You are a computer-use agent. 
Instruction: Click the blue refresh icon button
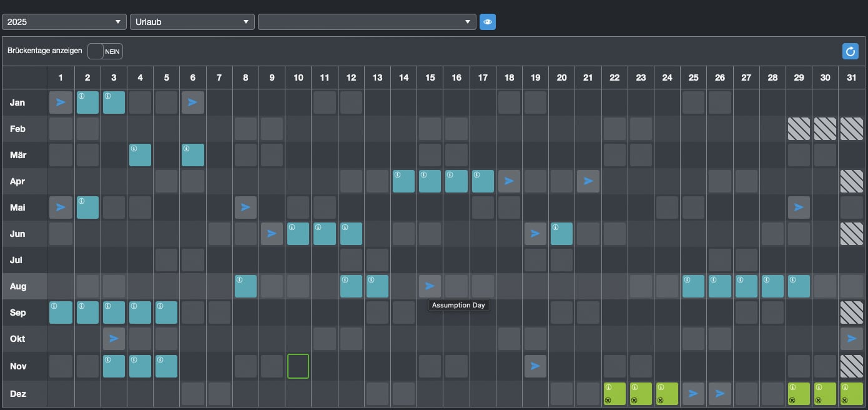pyautogui.click(x=850, y=51)
